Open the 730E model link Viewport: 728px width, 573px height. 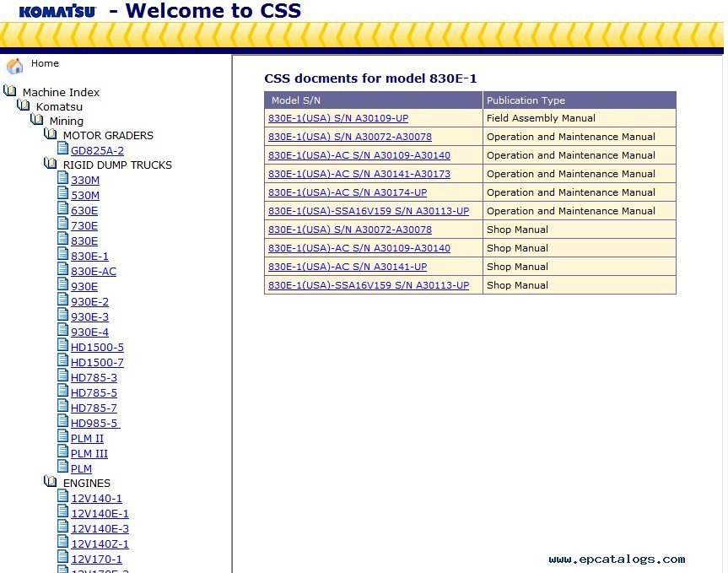pos(84,225)
